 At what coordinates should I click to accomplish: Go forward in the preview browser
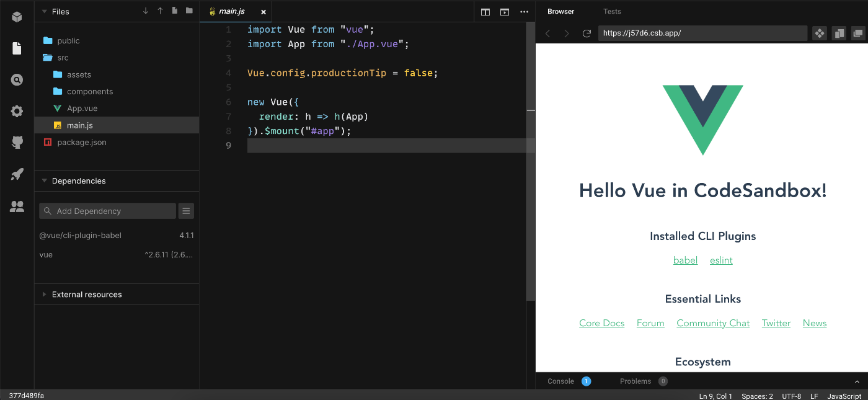pos(567,33)
